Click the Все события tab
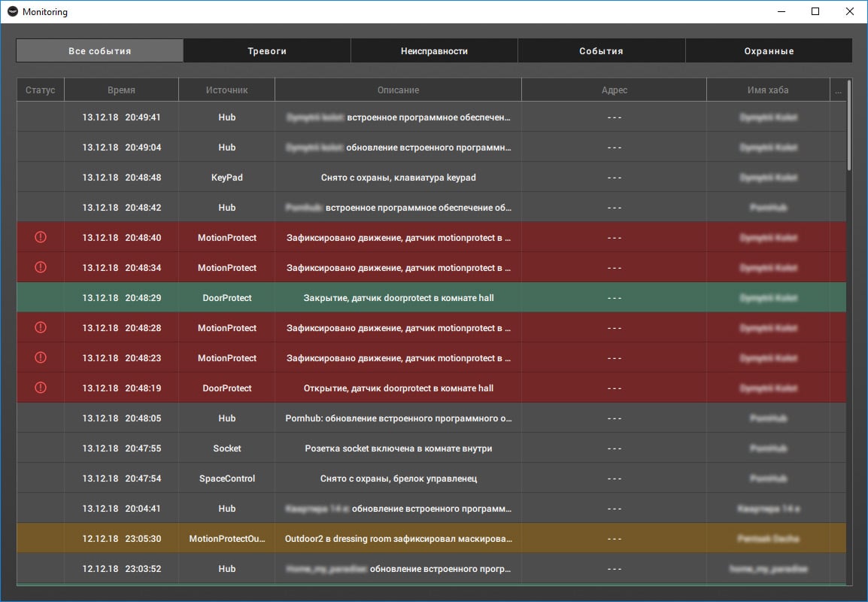This screenshot has width=868, height=602. (x=99, y=50)
